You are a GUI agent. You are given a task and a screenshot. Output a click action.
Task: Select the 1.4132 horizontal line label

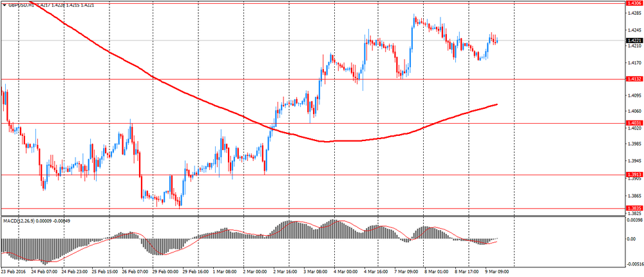tap(634, 79)
